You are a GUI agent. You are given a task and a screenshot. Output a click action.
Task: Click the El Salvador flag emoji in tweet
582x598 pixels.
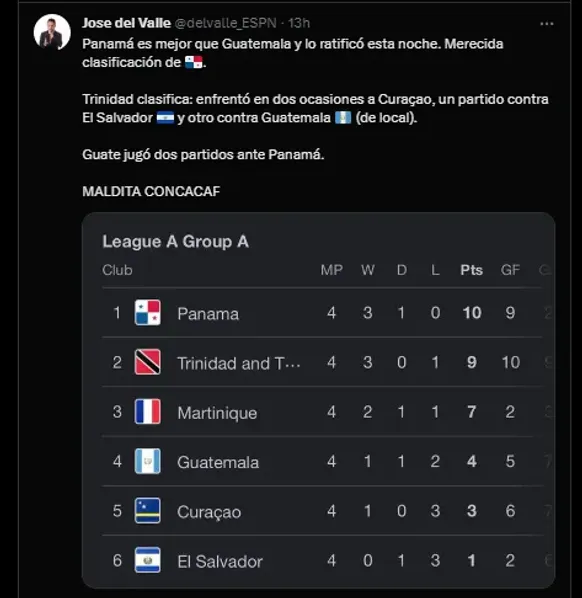165,117
